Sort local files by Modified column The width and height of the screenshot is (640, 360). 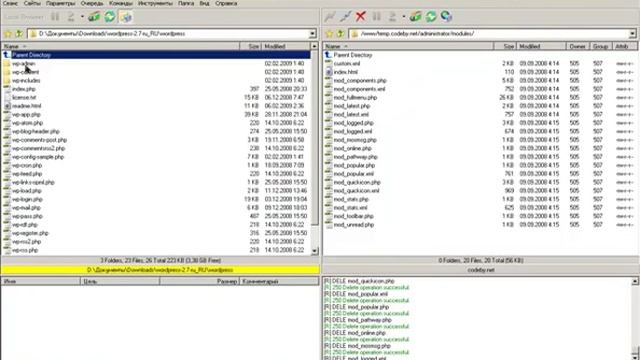pos(286,47)
